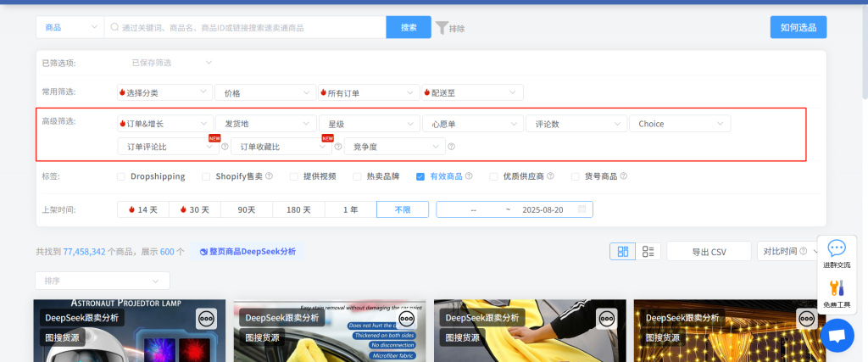Select 180 天 listing time
This screenshot has width=868, height=362.
tap(299, 209)
